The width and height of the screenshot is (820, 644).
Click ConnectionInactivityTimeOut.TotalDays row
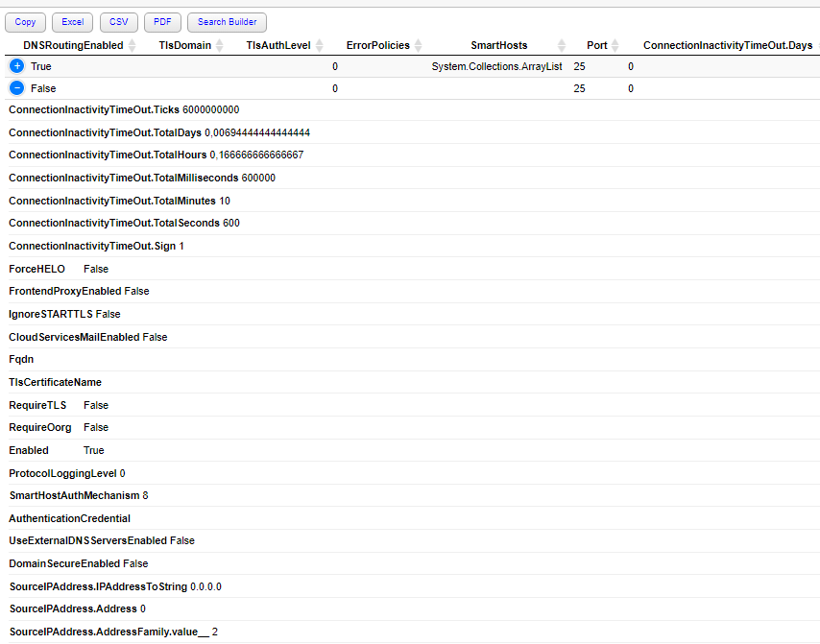pyautogui.click(x=412, y=132)
